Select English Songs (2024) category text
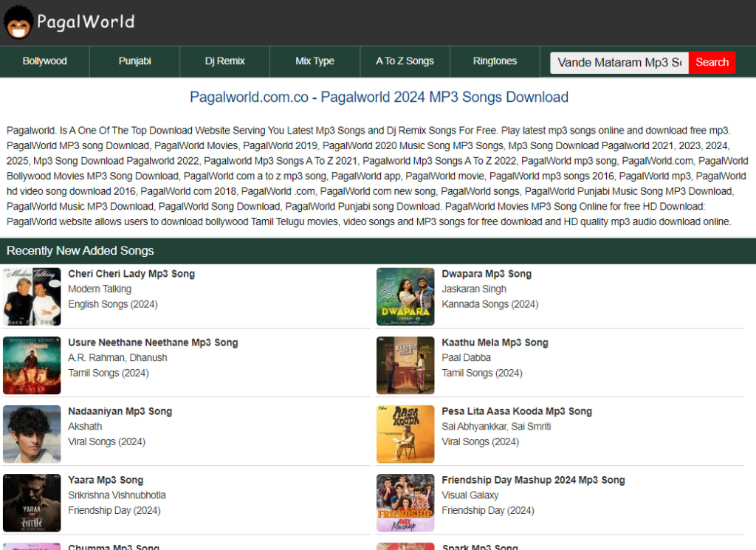The width and height of the screenshot is (756, 550). [x=113, y=304]
